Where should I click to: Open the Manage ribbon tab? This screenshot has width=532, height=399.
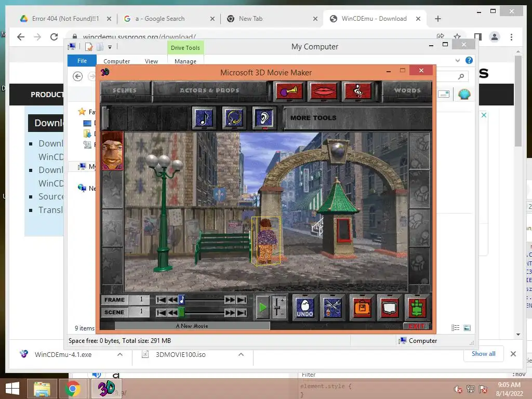click(185, 61)
